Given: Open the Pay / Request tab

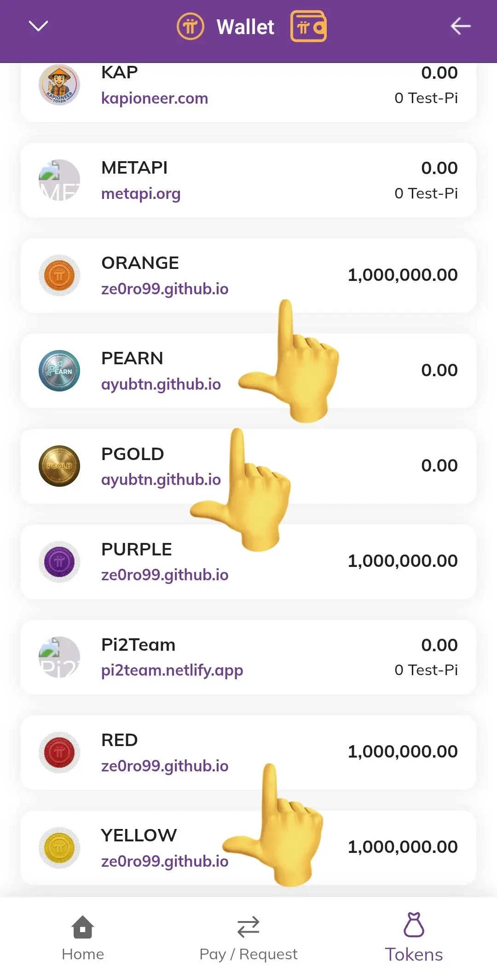Looking at the screenshot, I should tap(248, 938).
